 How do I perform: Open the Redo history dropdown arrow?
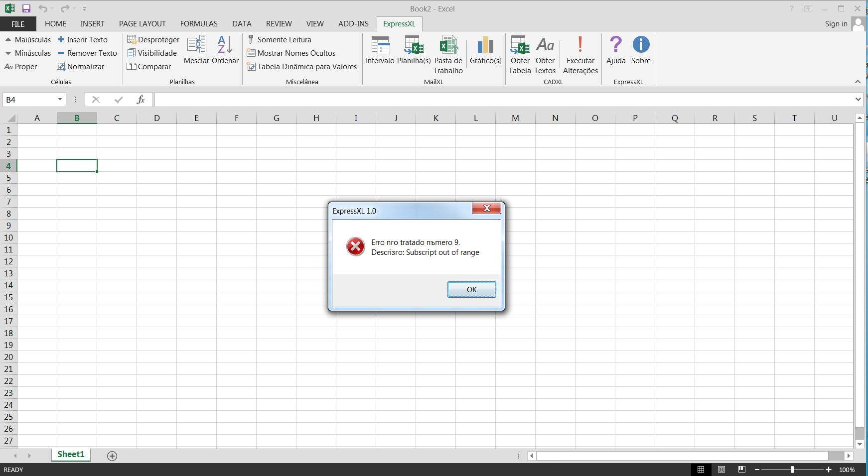click(74, 8)
